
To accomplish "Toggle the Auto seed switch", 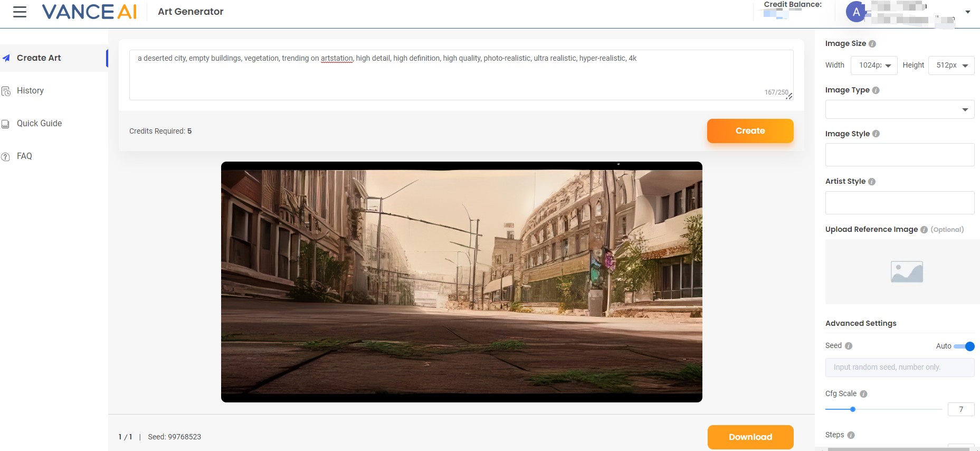I will 964,346.
